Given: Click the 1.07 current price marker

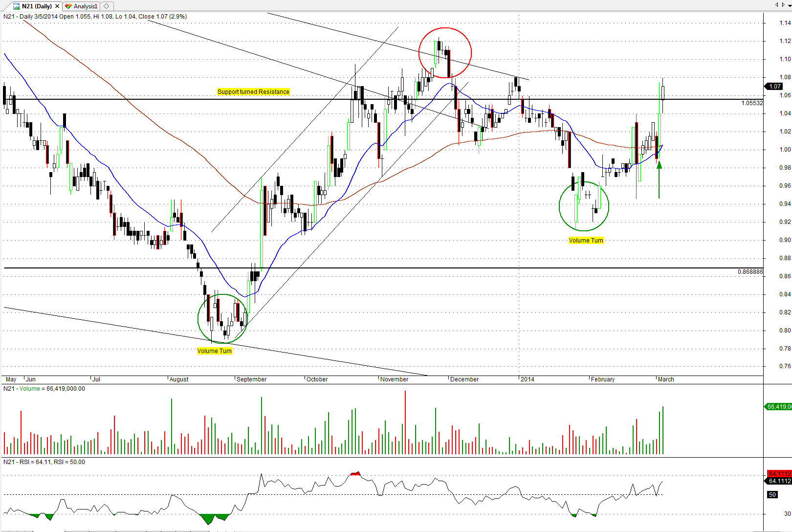Looking at the screenshot, I should 775,87.
